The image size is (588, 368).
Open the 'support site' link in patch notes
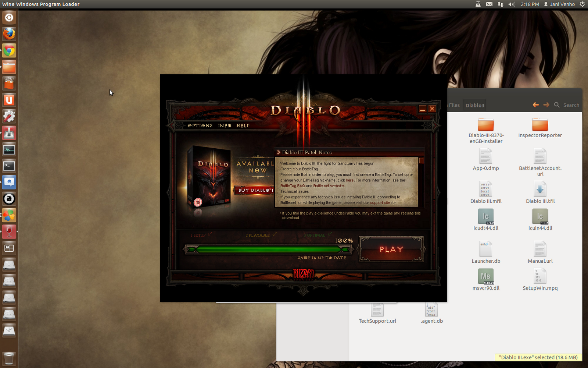tap(380, 203)
